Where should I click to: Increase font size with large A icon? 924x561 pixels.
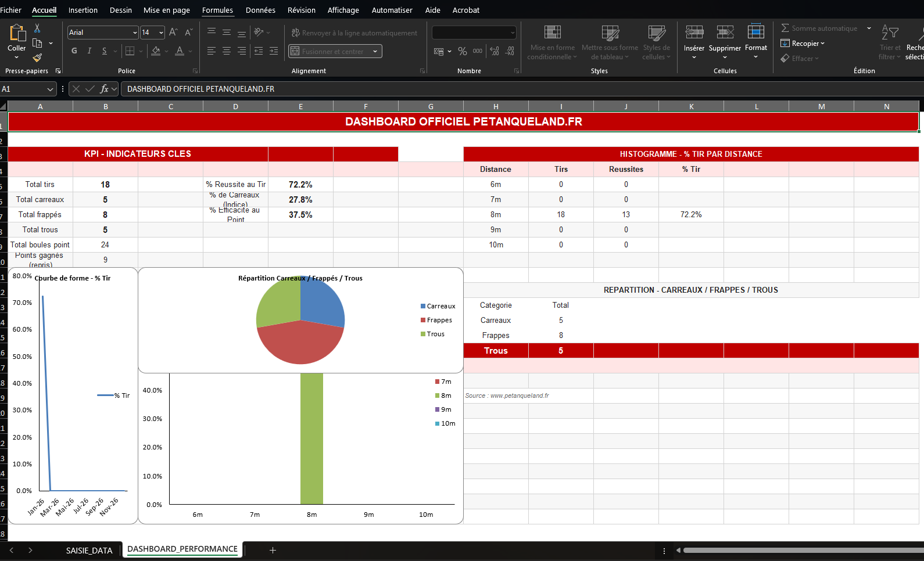[173, 33]
